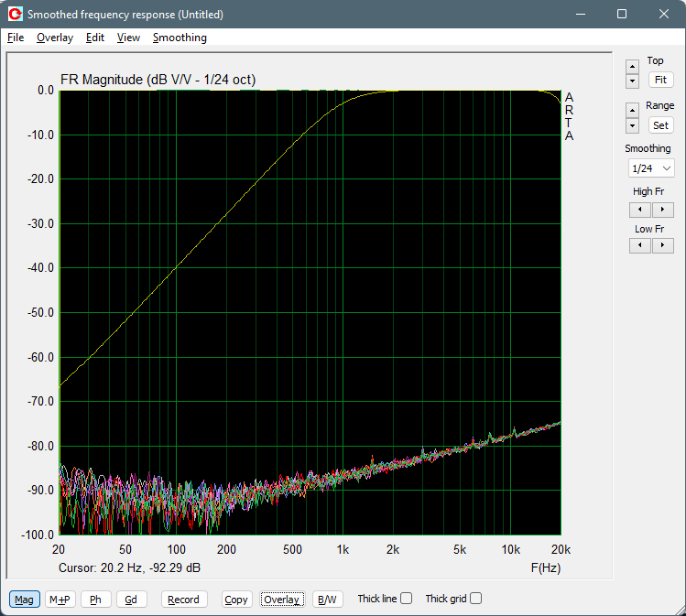
Task: Shift High Fr limit left
Action: pos(640,210)
